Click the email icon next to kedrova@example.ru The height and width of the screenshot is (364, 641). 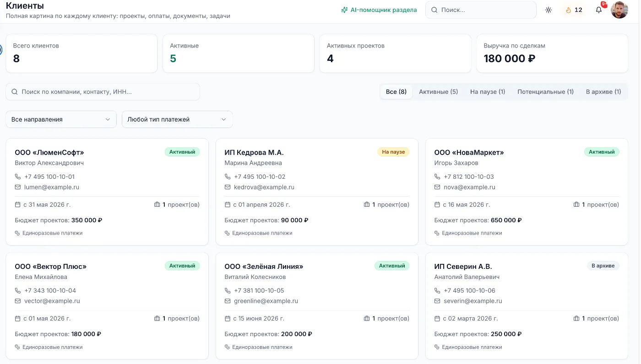pyautogui.click(x=228, y=187)
